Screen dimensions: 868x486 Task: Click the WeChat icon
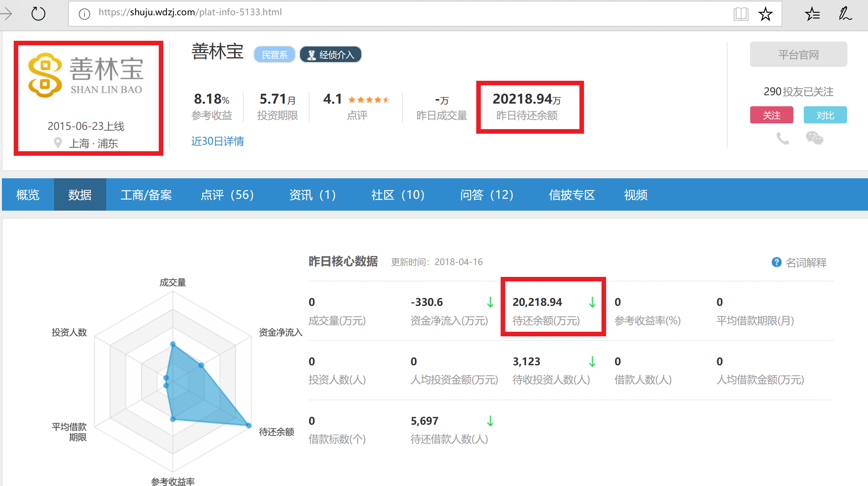[x=814, y=138]
